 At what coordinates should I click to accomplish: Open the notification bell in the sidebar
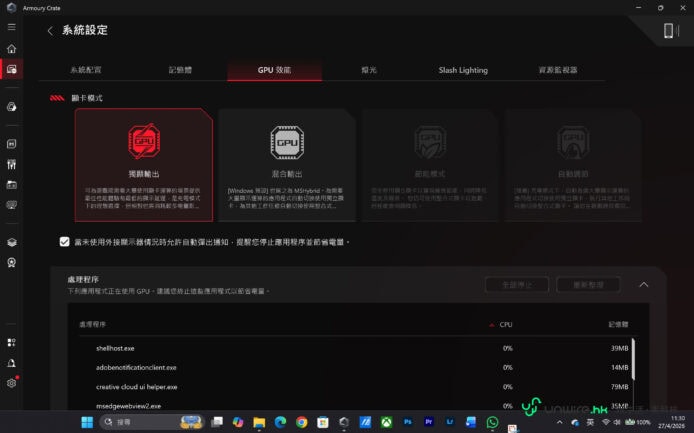[12, 363]
